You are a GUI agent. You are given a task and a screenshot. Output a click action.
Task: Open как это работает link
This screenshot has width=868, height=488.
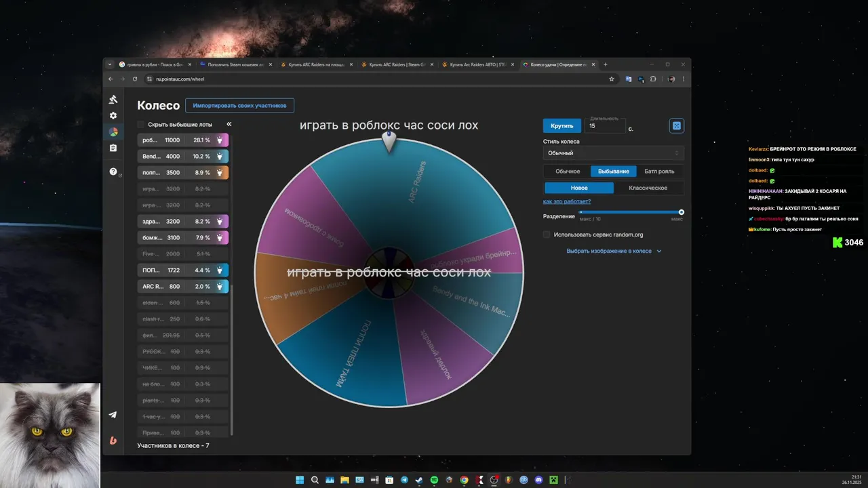point(567,201)
